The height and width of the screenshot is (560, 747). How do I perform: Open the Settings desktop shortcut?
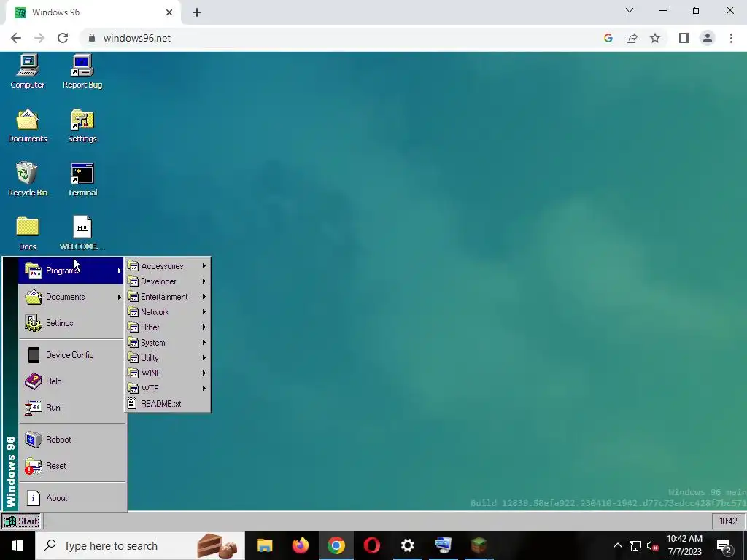click(x=82, y=125)
